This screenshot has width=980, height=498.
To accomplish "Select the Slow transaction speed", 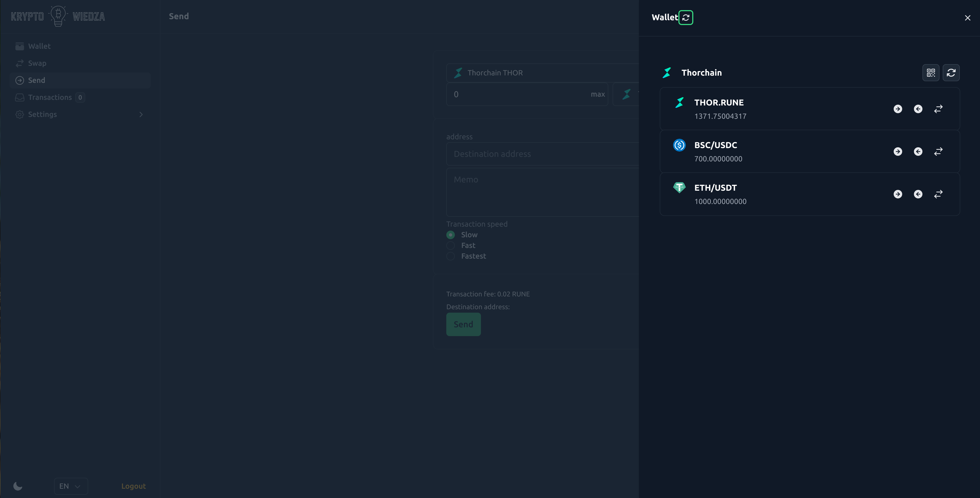I will click(x=451, y=235).
